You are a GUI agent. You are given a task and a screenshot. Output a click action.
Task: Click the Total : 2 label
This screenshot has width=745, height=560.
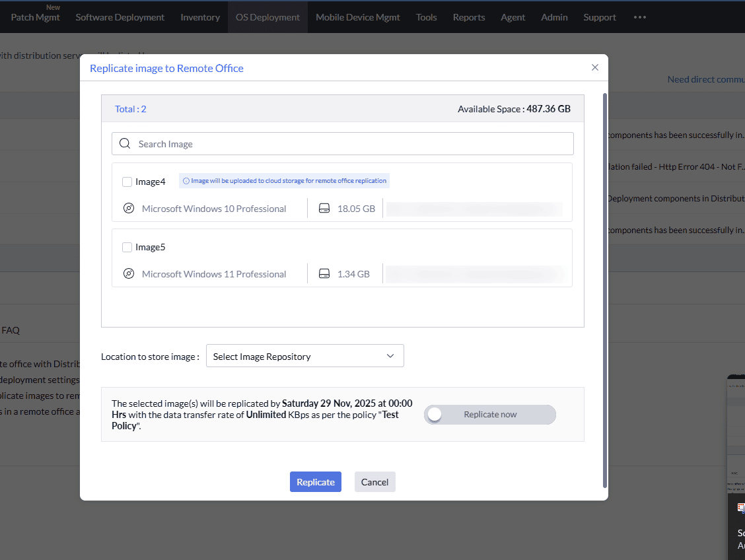tap(131, 109)
